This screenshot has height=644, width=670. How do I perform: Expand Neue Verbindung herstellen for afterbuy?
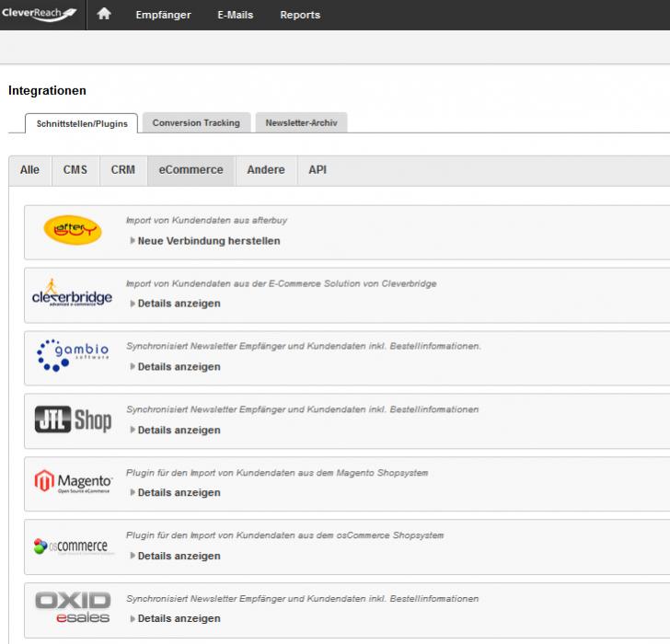208,241
